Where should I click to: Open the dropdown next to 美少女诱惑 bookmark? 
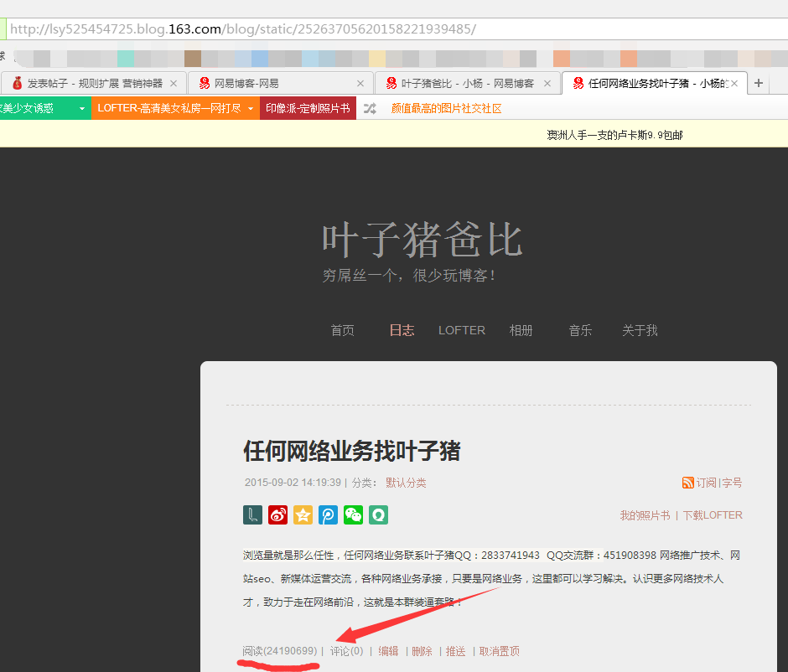click(x=81, y=108)
